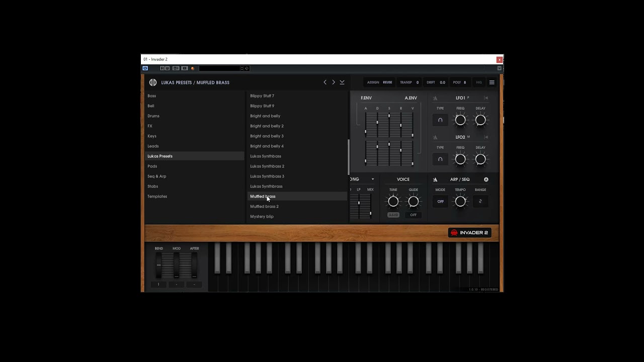The image size is (644, 362).
Task: Click LFO2 retrigger icon on right
Action: [486, 137]
